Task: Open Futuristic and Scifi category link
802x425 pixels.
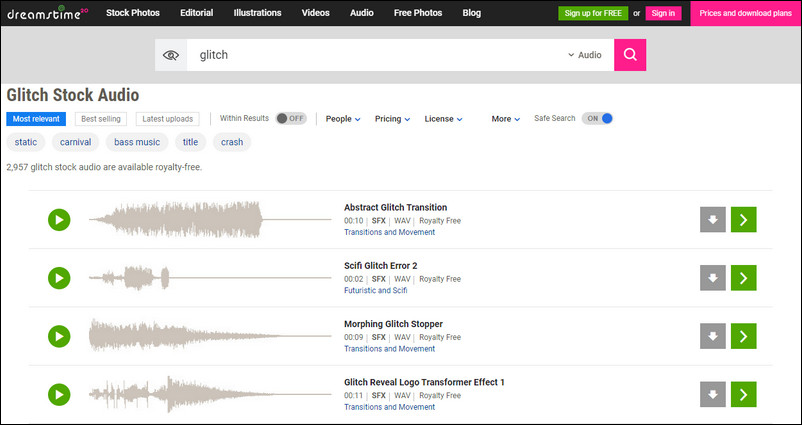Action: point(375,290)
